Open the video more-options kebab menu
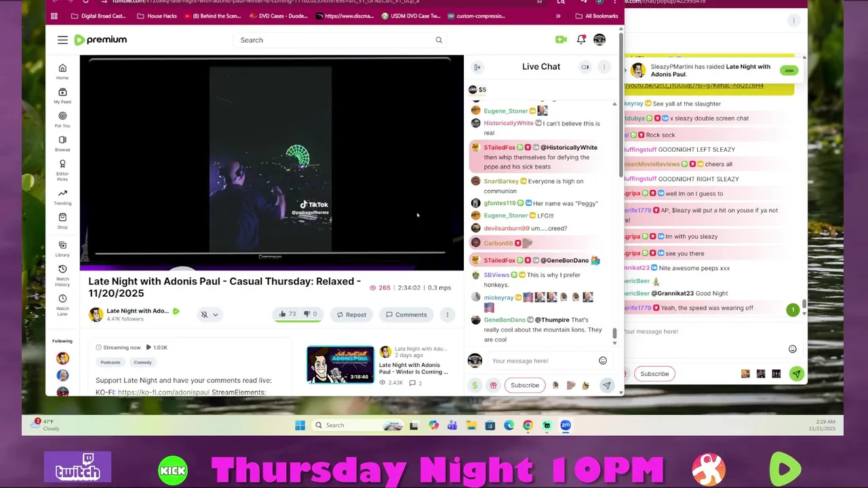 (448, 314)
